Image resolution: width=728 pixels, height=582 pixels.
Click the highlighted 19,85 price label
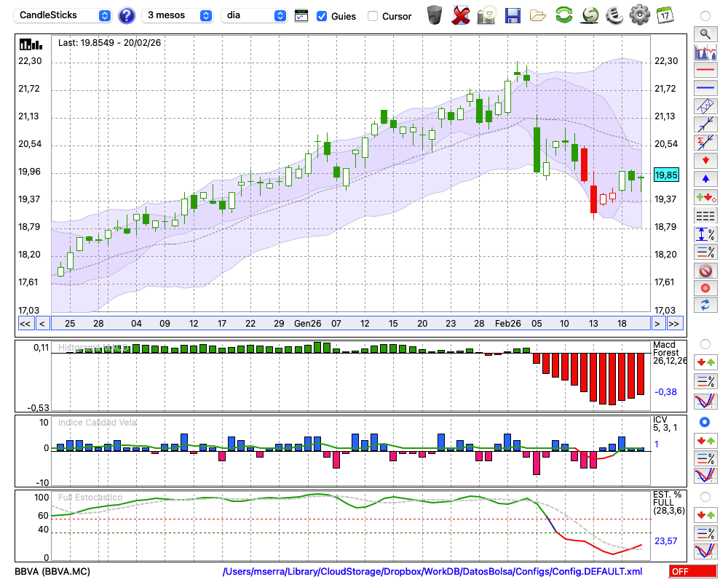pos(666,175)
